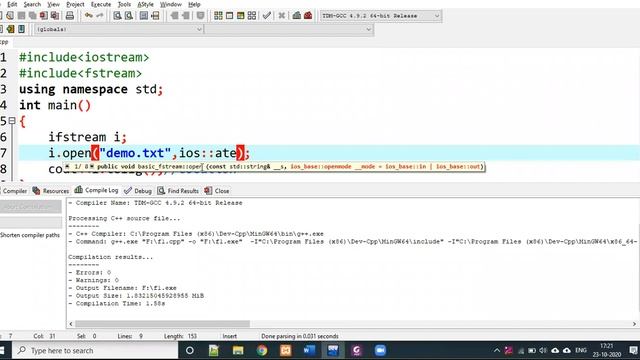Click the Find magnifier toolbar icon
The width and height of the screenshot is (640, 360).
pos(117,16)
